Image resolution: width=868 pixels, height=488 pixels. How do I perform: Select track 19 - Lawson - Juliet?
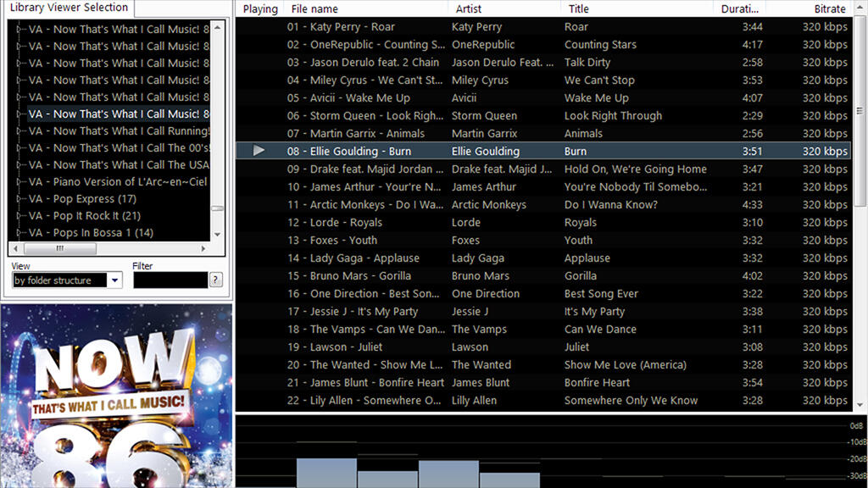(x=335, y=347)
